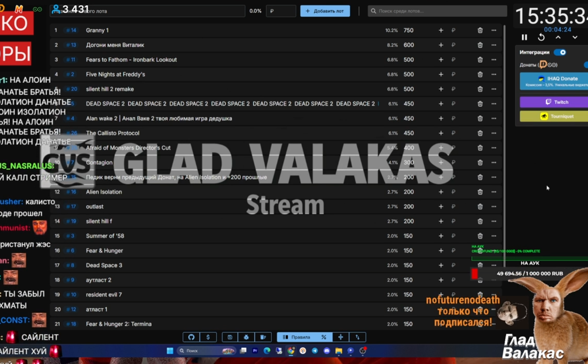Screen dimensions: 588x364
Task: Delete the Summer of '58 lot
Action: 480,236
